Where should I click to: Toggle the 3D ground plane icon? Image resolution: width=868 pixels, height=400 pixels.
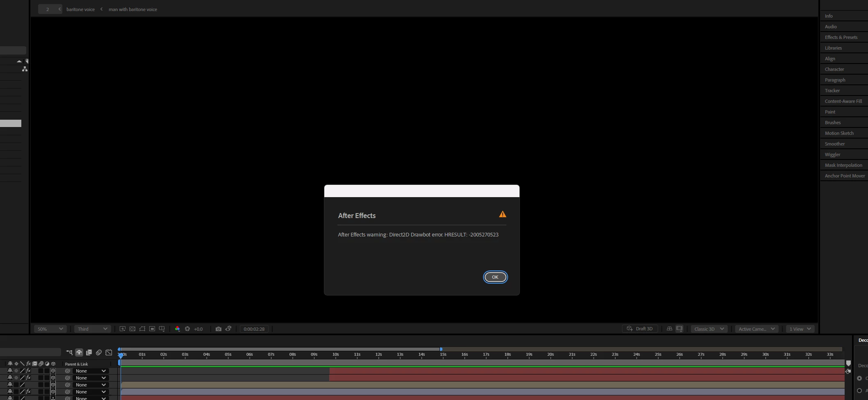670,329
